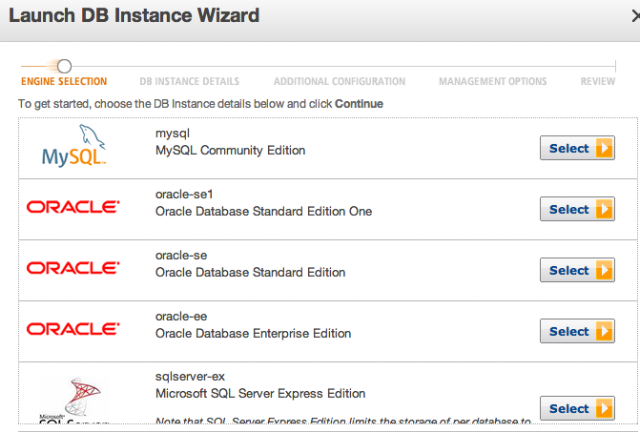Go to the Review step
The height and width of the screenshot is (433, 640).
pyautogui.click(x=598, y=81)
